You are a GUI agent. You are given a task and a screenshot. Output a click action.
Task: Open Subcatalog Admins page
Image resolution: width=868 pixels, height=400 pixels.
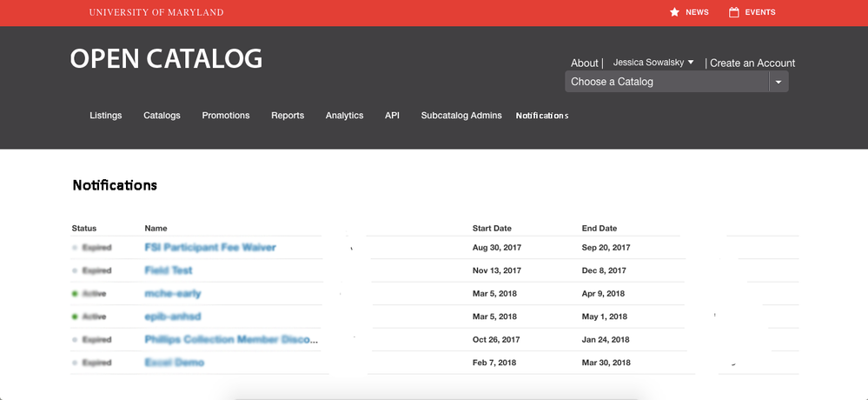461,116
